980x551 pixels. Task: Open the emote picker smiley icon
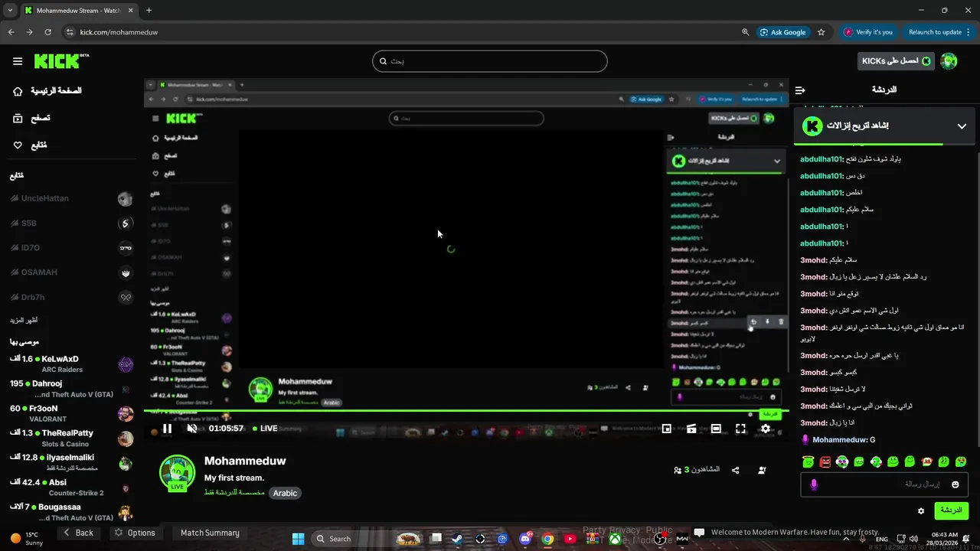955,484
